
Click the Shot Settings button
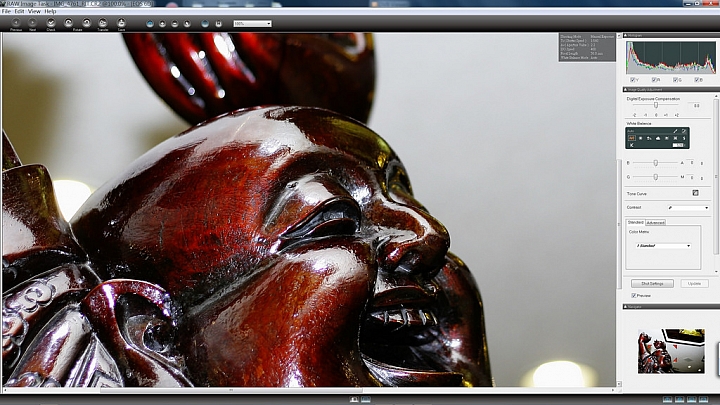tap(652, 284)
